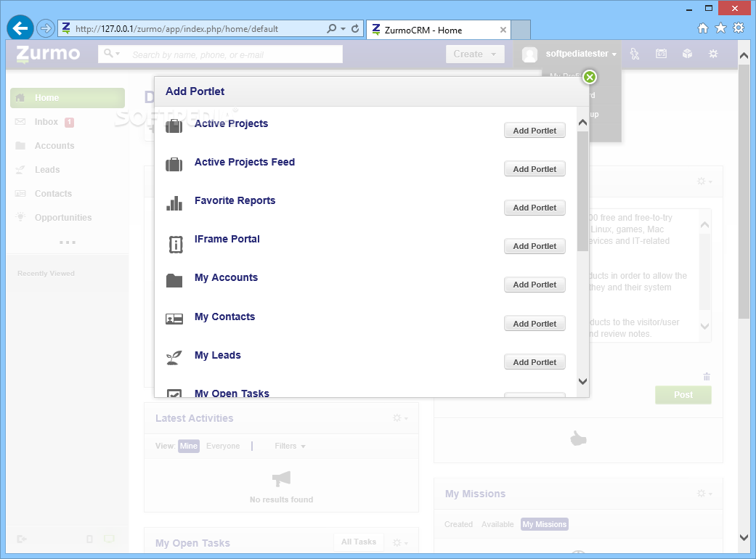Open Latest Activities portlet gear menu

[x=399, y=418]
